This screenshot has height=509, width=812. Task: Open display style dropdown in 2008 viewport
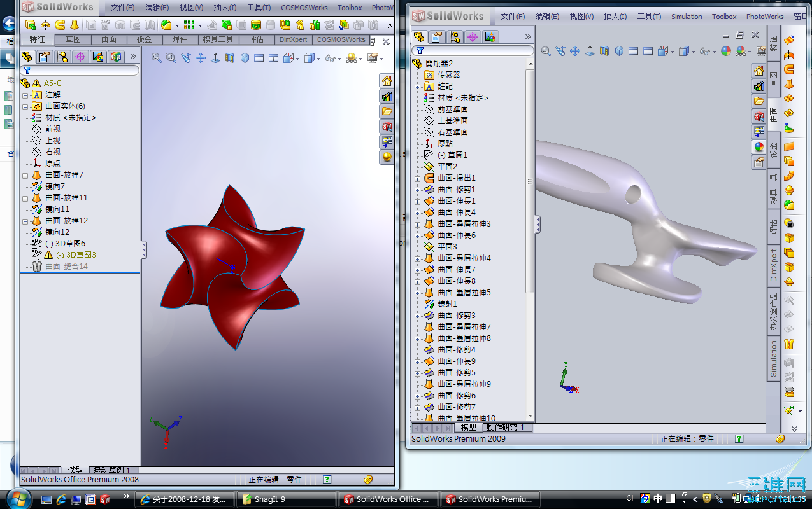point(319,58)
